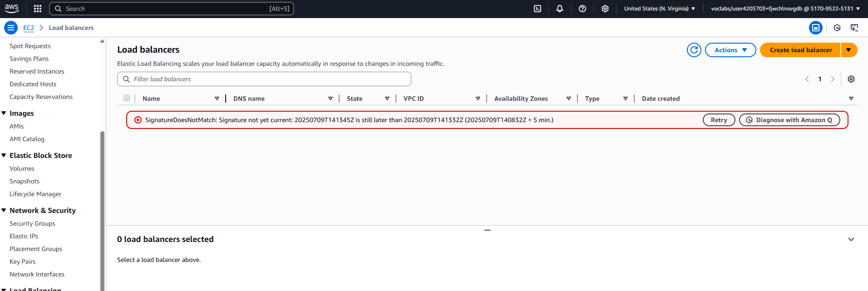
Task: Click the blue panel icon in breadcrumb bar
Action: coord(816,28)
